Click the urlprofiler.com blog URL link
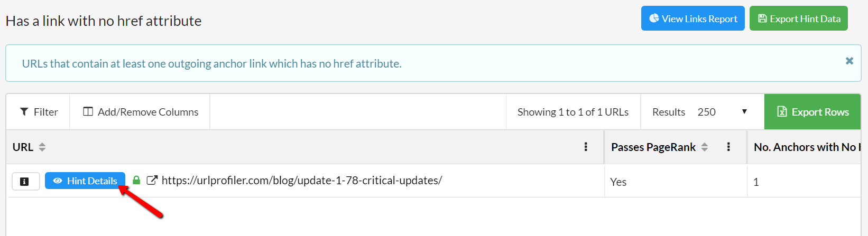 coord(302,181)
